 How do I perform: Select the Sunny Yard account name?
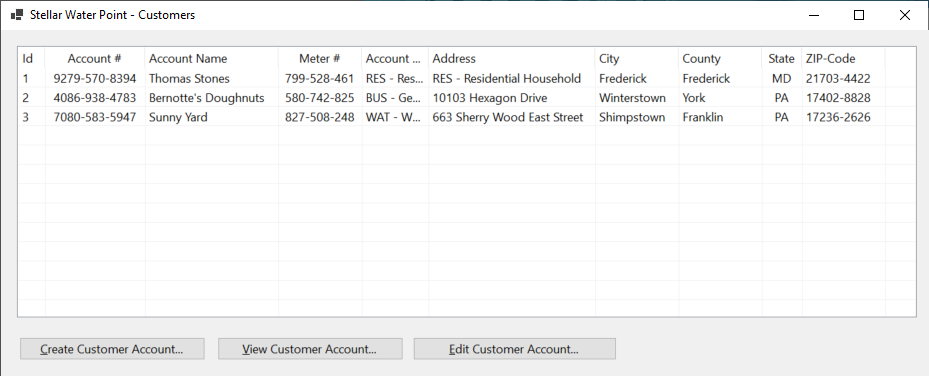(178, 117)
